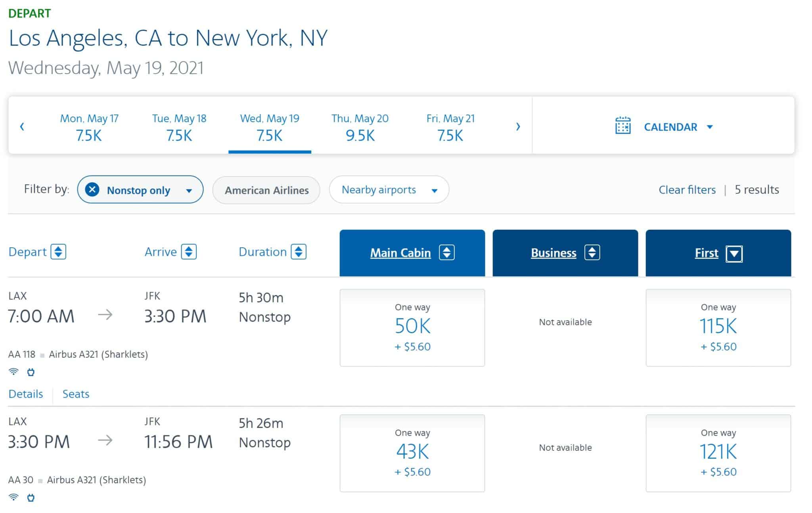812x513 pixels.
Task: Open Seats link for flight AA 118
Action: (x=76, y=394)
